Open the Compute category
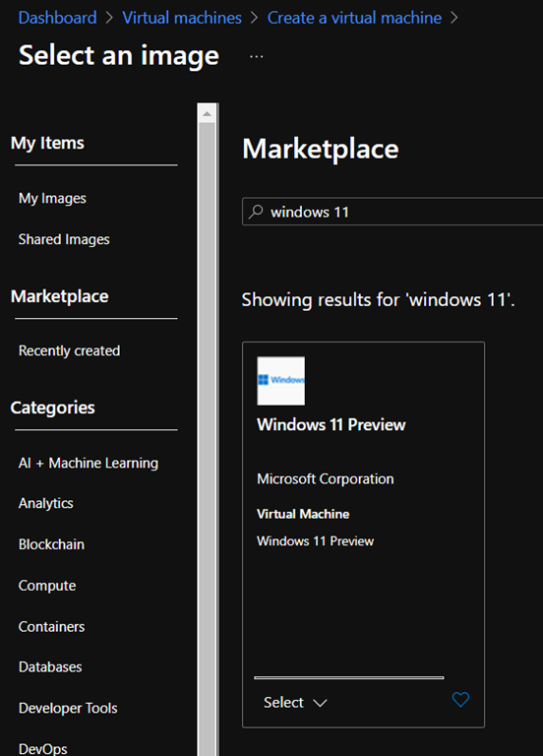 [47, 586]
